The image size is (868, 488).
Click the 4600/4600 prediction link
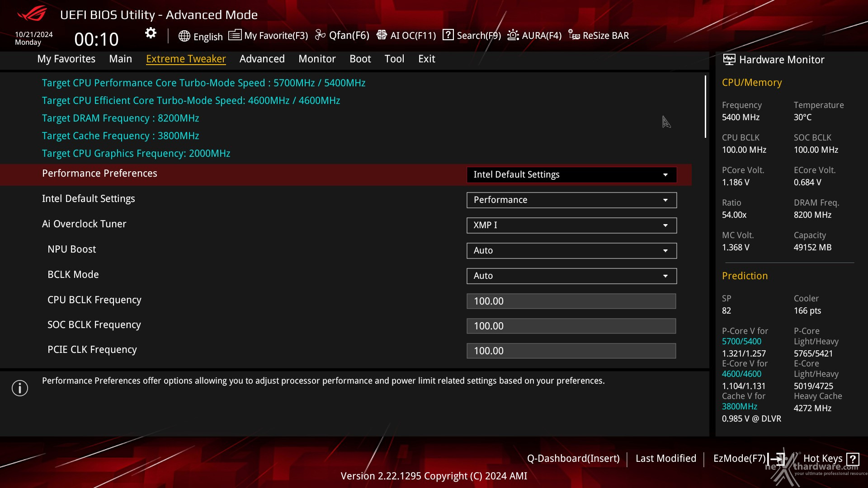tap(741, 374)
